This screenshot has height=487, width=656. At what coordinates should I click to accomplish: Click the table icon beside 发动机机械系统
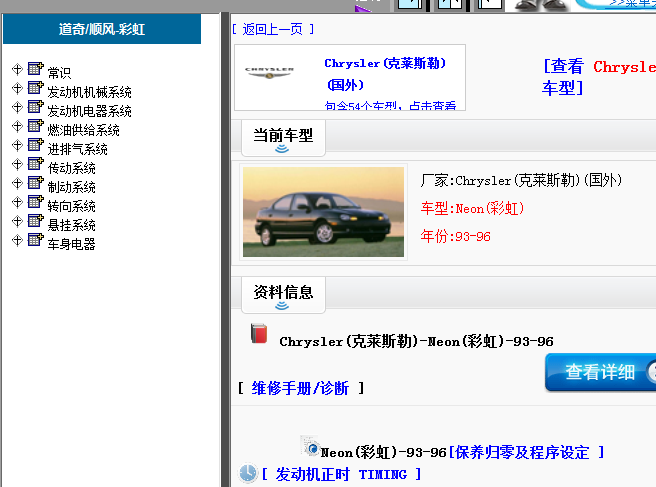[36, 87]
